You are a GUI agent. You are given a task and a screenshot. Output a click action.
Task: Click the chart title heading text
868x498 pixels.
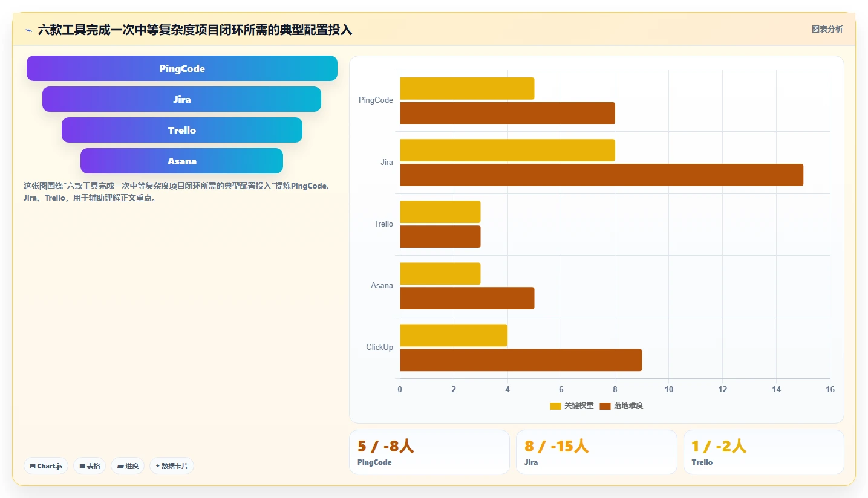[195, 30]
